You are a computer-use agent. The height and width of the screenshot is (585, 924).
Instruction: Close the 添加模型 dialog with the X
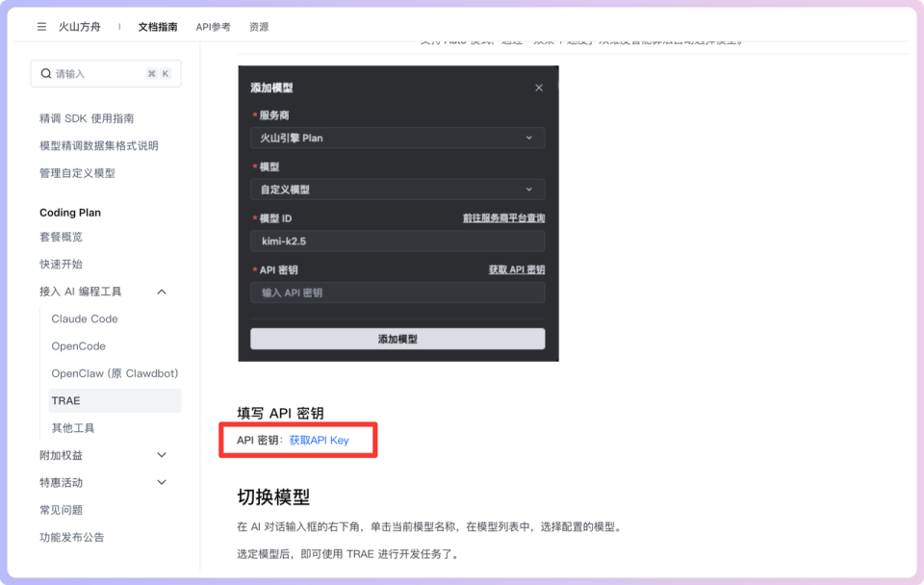pos(538,87)
